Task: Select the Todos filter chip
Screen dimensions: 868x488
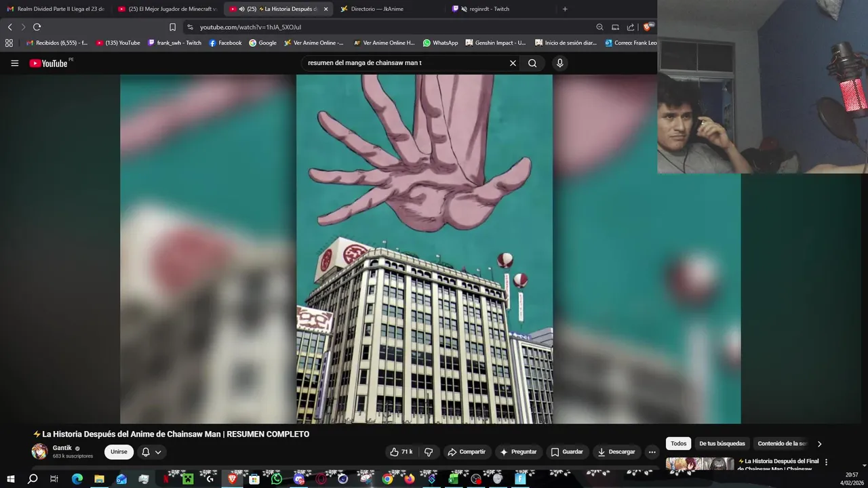Action: (678, 444)
